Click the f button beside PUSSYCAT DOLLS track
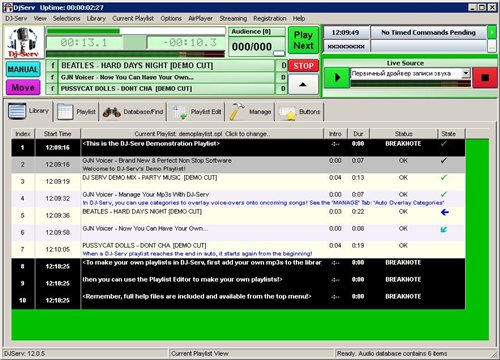Image resolution: width=500 pixels, height=360 pixels. 52,89
